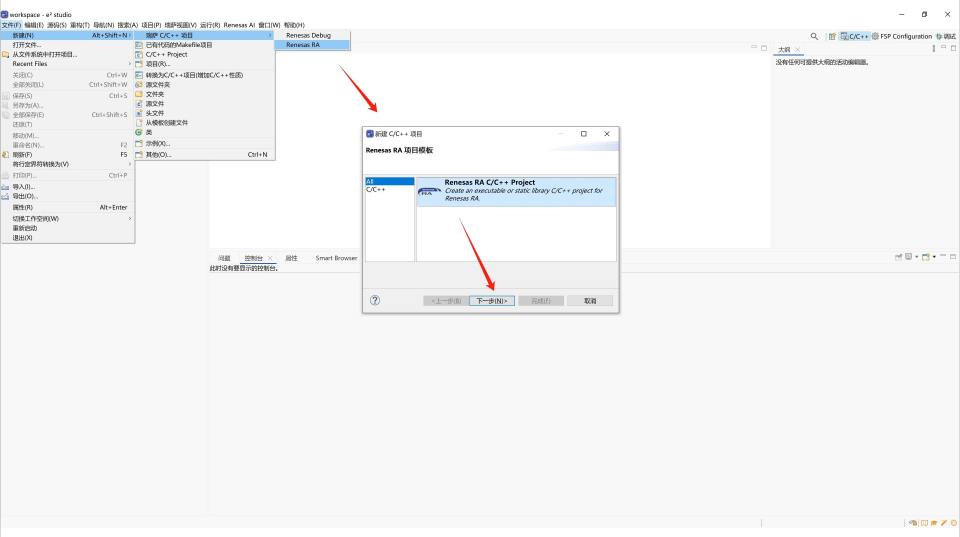Choose Renesas Debug from submenu
Image resolution: width=960 pixels, height=537 pixels.
[312, 36]
